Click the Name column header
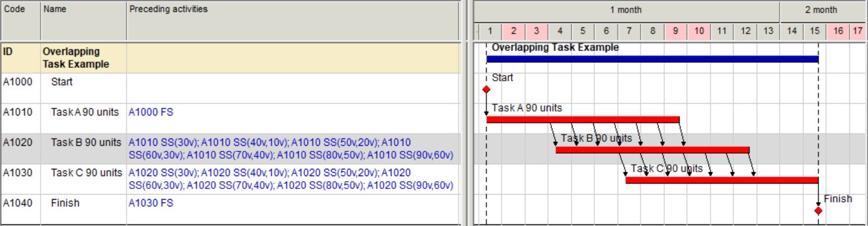Screen dimensions: 868x226 click(x=83, y=20)
